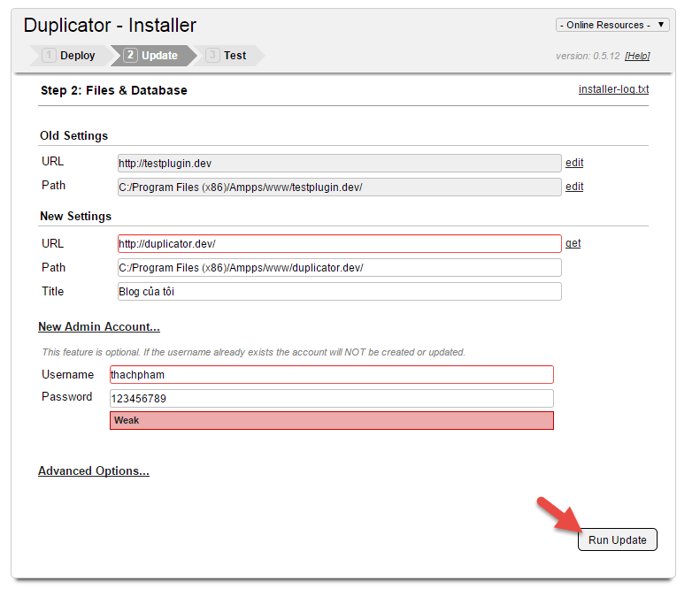Click the 'Old Settings' heading
The width and height of the screenshot is (700, 589).
pyautogui.click(x=73, y=135)
